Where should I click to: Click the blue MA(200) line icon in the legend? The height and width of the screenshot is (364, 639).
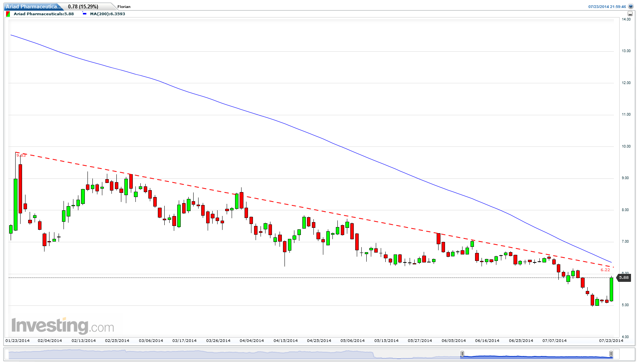(84, 14)
